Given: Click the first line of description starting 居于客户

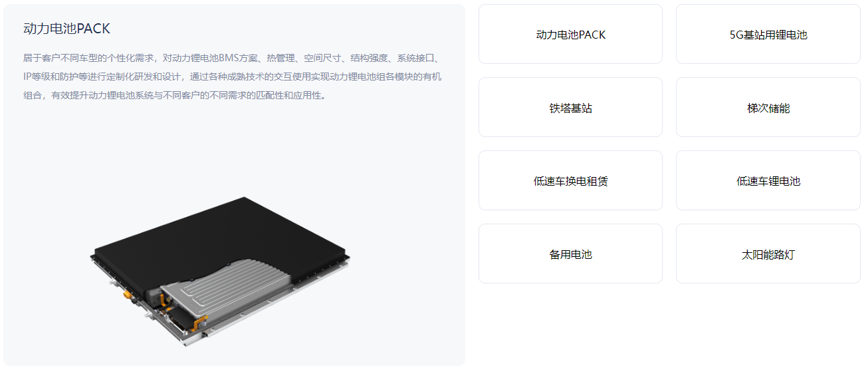Looking at the screenshot, I should click(x=232, y=58).
